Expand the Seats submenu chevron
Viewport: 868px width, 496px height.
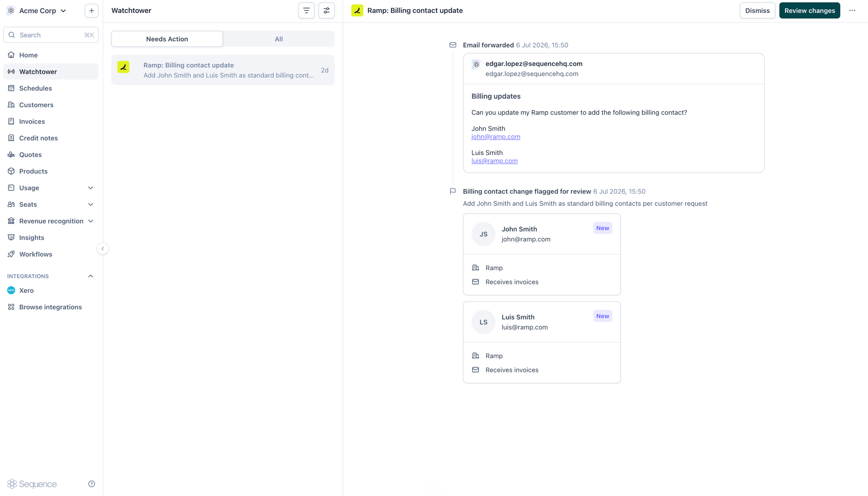91,204
